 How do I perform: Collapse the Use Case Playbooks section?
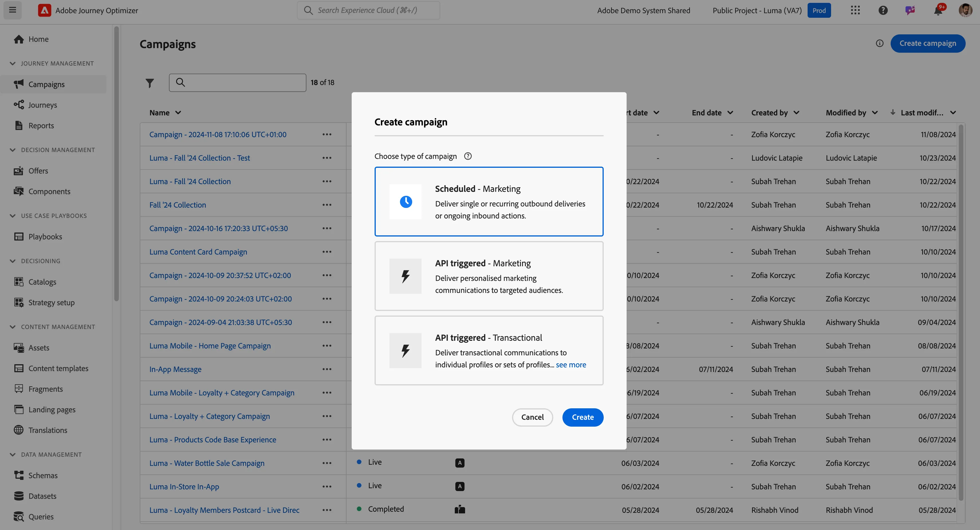(13, 216)
